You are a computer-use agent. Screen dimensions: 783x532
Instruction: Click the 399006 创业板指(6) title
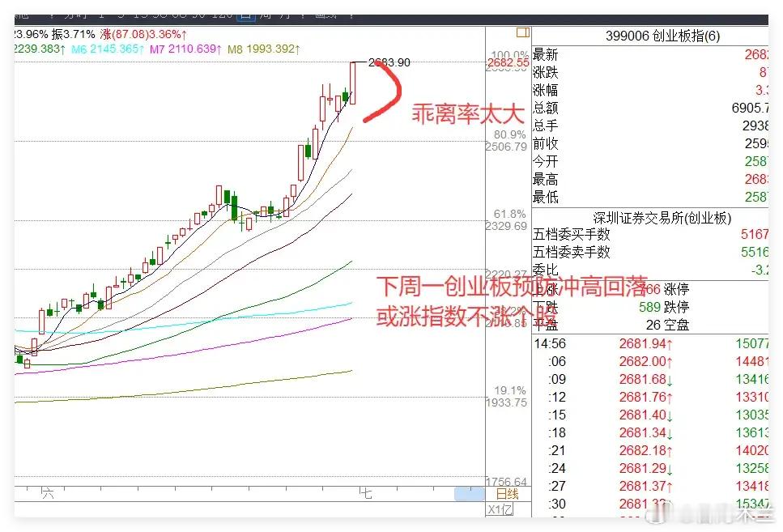coord(662,36)
